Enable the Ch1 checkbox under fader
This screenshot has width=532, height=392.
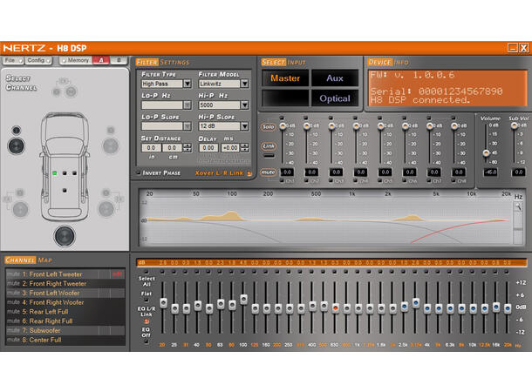282,181
